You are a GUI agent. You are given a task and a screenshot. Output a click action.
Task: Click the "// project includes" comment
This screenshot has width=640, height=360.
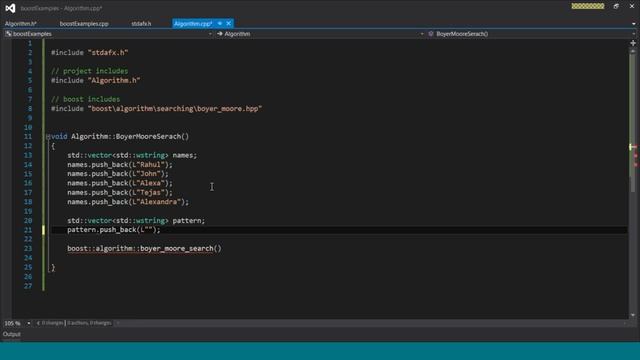(89, 71)
